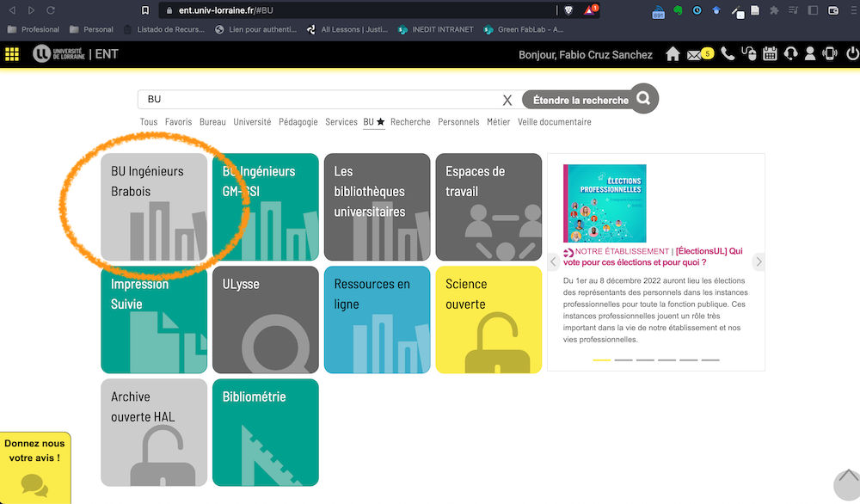The width and height of the screenshot is (860, 504).
Task: Open the mail envelope icon
Action: [x=695, y=54]
